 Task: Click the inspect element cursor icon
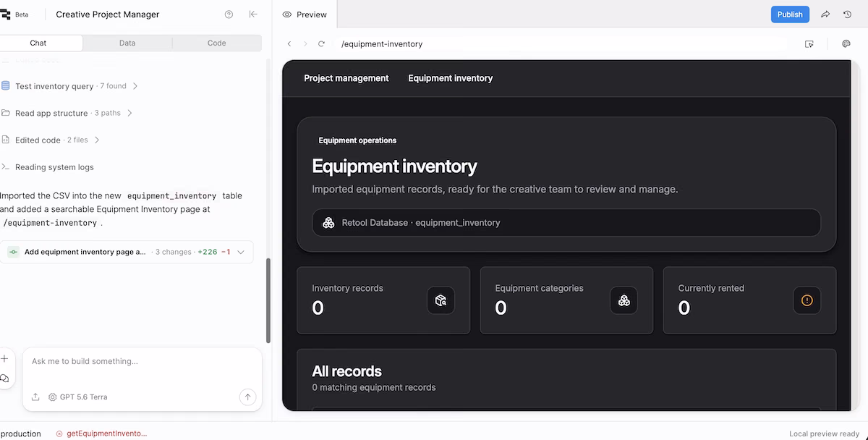(809, 44)
